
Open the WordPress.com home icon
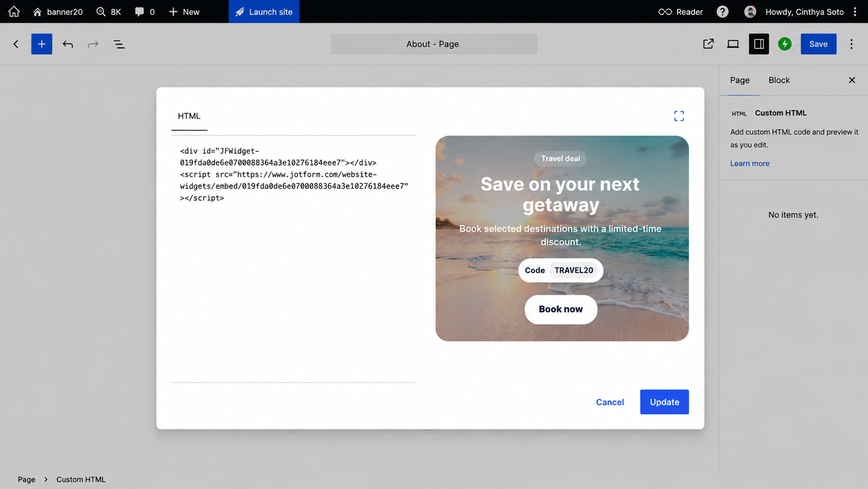(14, 11)
